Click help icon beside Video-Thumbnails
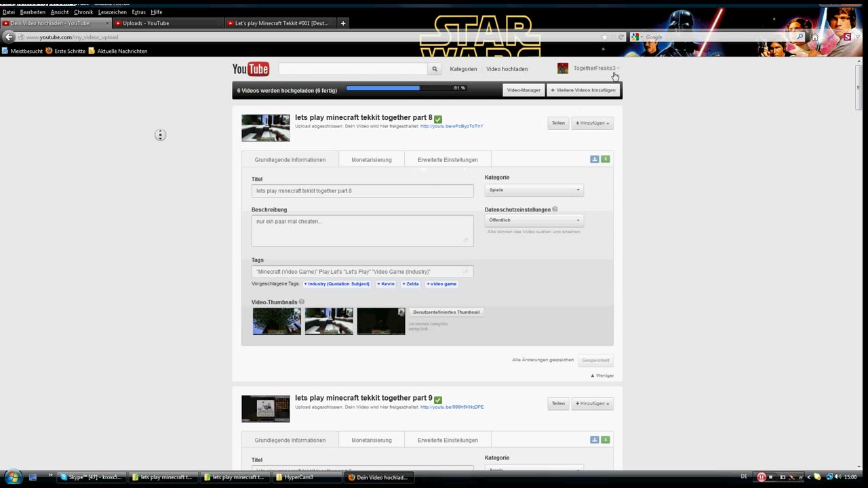The image size is (868, 488). pos(302,302)
